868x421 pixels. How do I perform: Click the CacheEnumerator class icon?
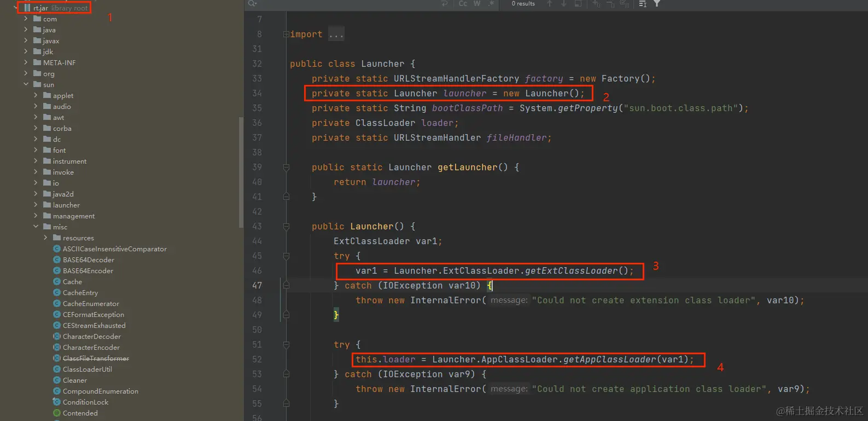57,303
